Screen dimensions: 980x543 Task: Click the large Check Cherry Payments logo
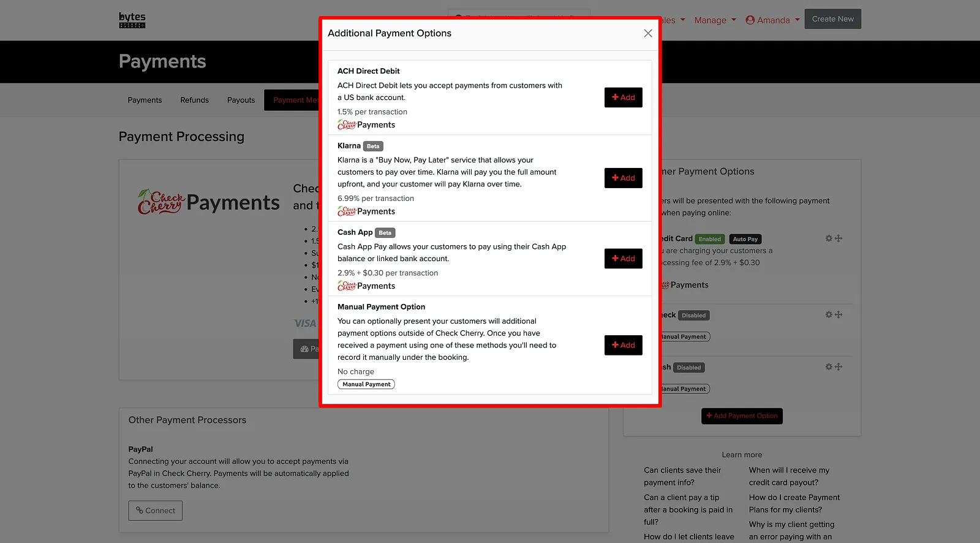(x=209, y=202)
